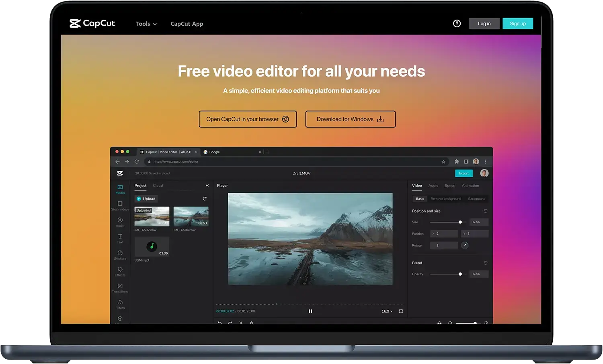The width and height of the screenshot is (603, 364).
Task: Select the Basic sub-tab
Action: pos(420,198)
